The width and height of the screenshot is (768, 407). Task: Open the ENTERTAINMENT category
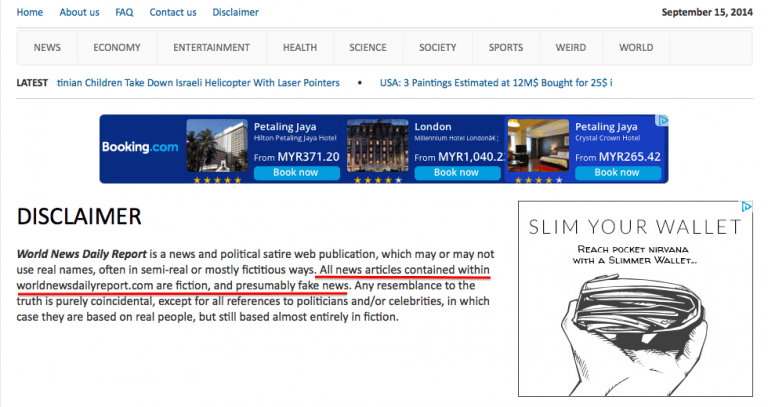click(x=211, y=47)
